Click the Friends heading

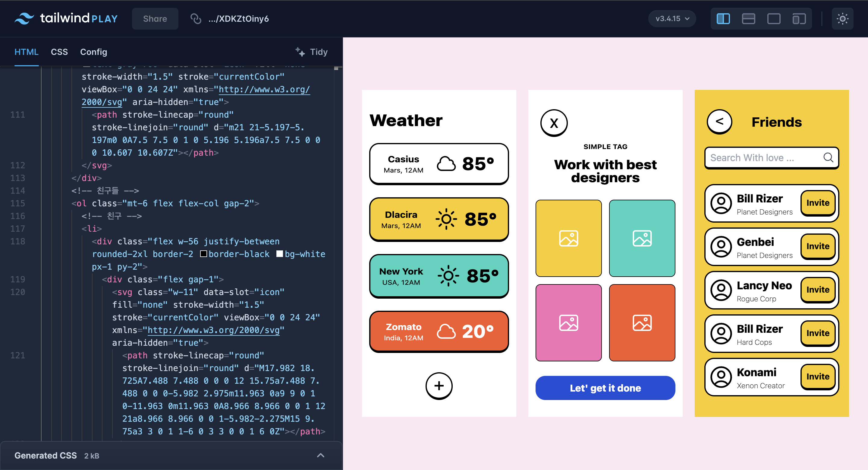coord(776,122)
